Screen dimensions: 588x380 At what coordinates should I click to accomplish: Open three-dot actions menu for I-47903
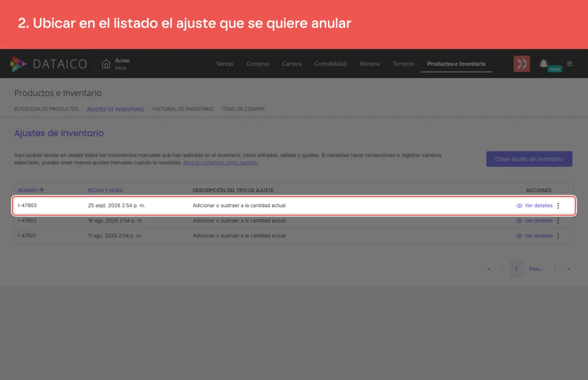(x=558, y=206)
